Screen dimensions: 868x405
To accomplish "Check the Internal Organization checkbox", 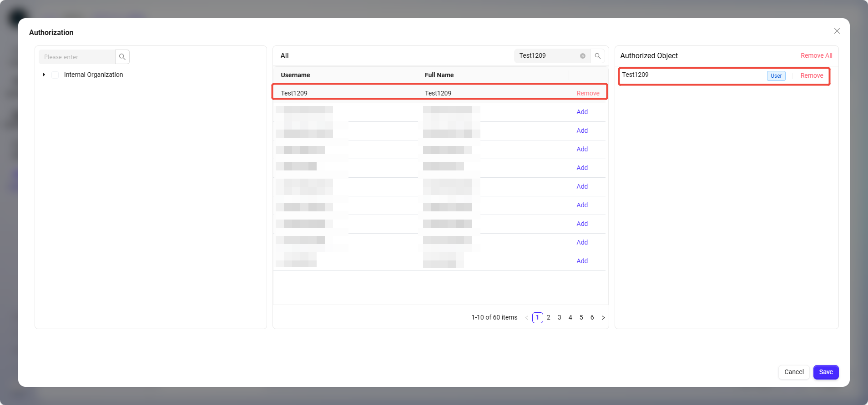I will pyautogui.click(x=55, y=75).
